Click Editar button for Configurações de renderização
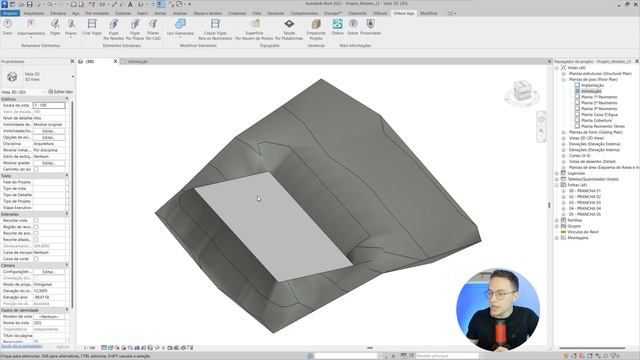The image size is (640, 360). pyautogui.click(x=49, y=271)
